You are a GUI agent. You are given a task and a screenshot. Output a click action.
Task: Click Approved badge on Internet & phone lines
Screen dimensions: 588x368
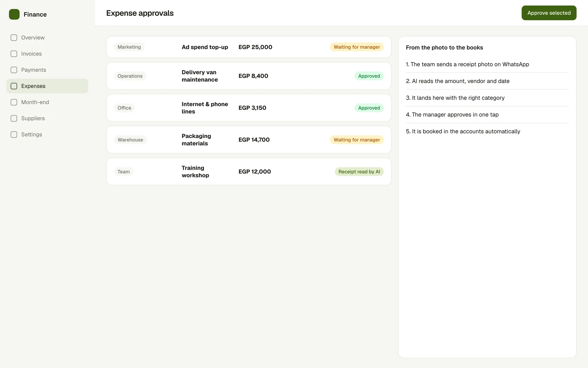pyautogui.click(x=369, y=108)
